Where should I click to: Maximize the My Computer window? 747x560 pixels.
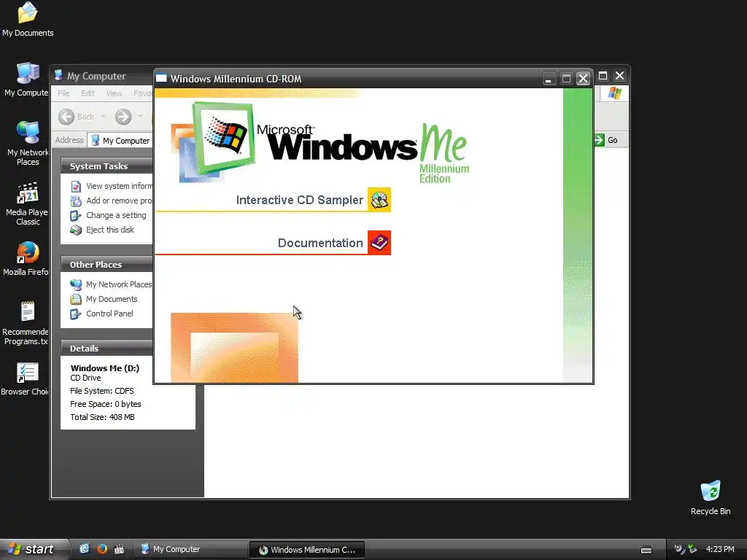coord(603,76)
